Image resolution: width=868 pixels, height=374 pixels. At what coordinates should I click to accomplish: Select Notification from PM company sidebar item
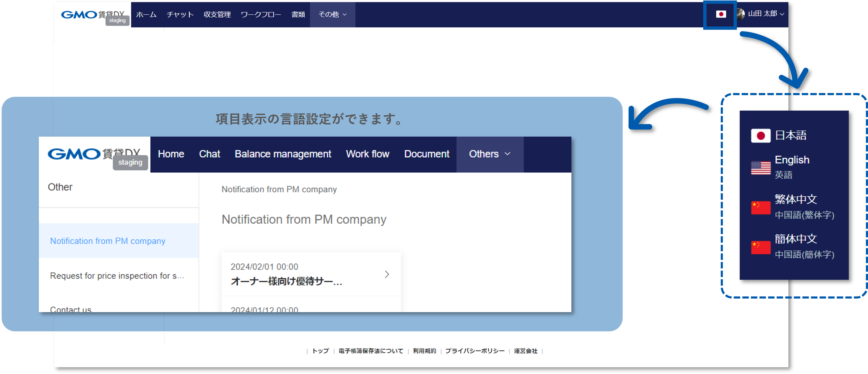[108, 241]
